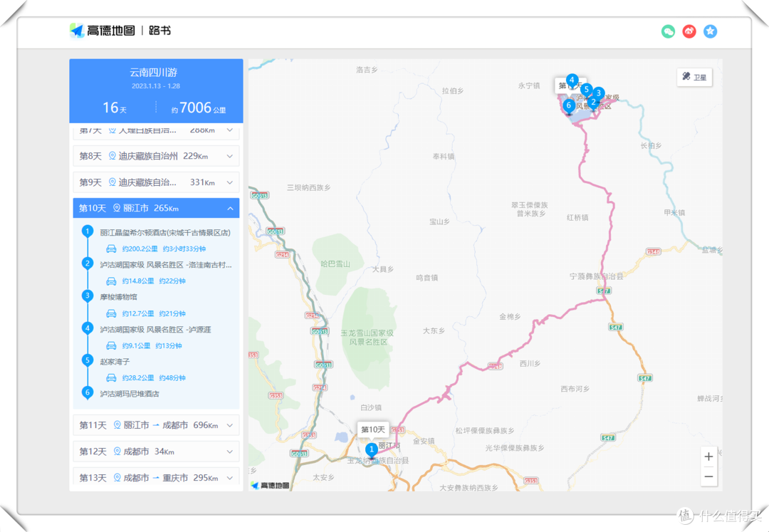Click location pin icon in day 12 row
This screenshot has height=532, width=769.
click(117, 451)
